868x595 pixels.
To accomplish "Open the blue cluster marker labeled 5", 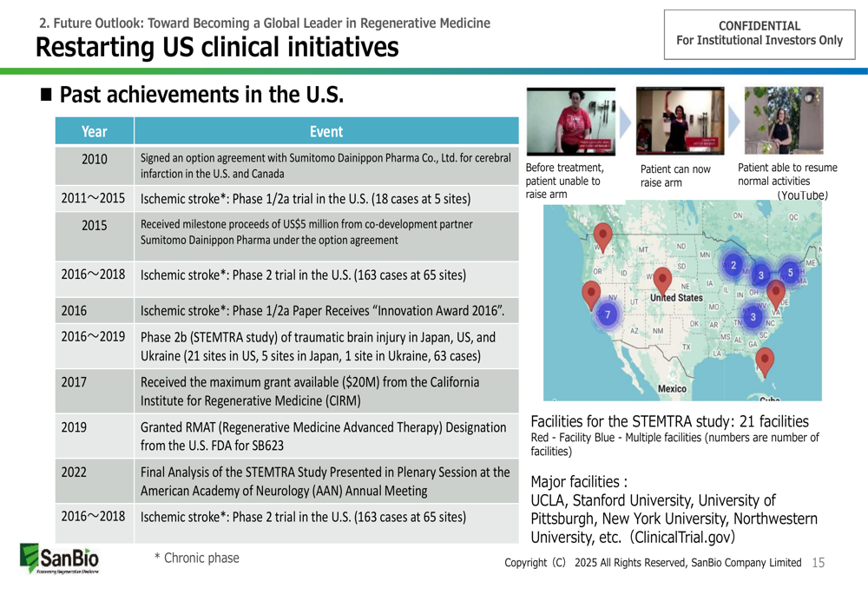I will [x=790, y=272].
